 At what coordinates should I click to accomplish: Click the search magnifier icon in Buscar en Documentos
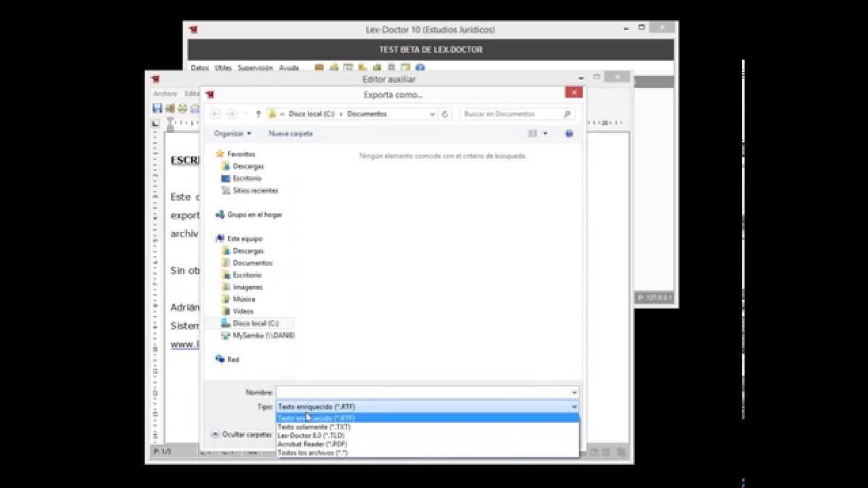pos(567,114)
